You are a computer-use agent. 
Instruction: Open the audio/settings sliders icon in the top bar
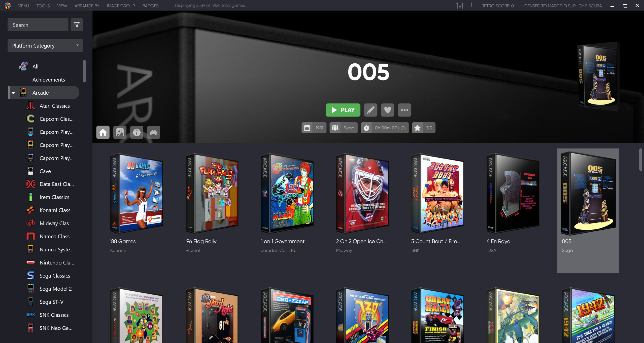coord(460,5)
